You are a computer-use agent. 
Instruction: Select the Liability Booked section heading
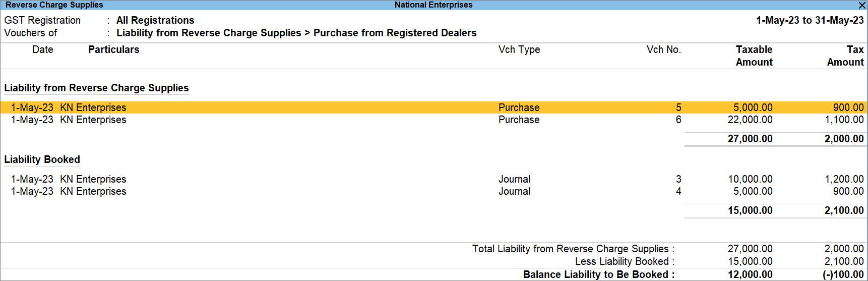pos(42,159)
